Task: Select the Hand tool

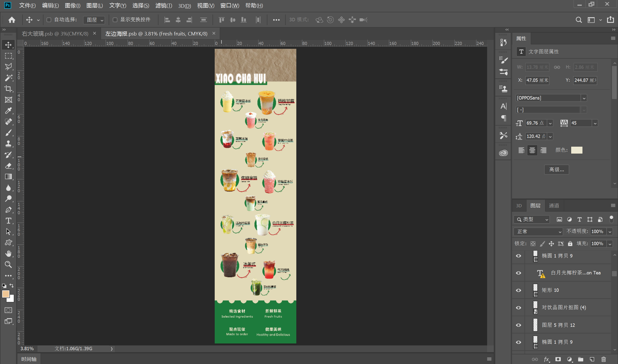Action: tap(8, 253)
